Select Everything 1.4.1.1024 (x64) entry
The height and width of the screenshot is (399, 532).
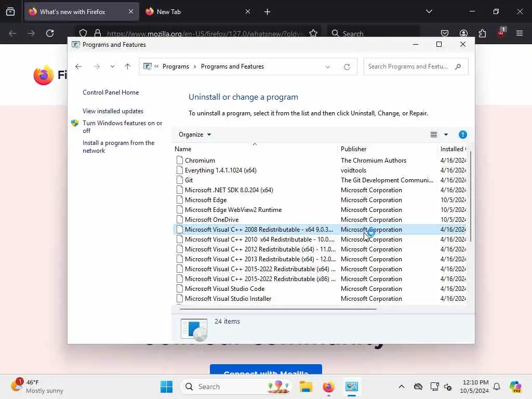[320, 170]
